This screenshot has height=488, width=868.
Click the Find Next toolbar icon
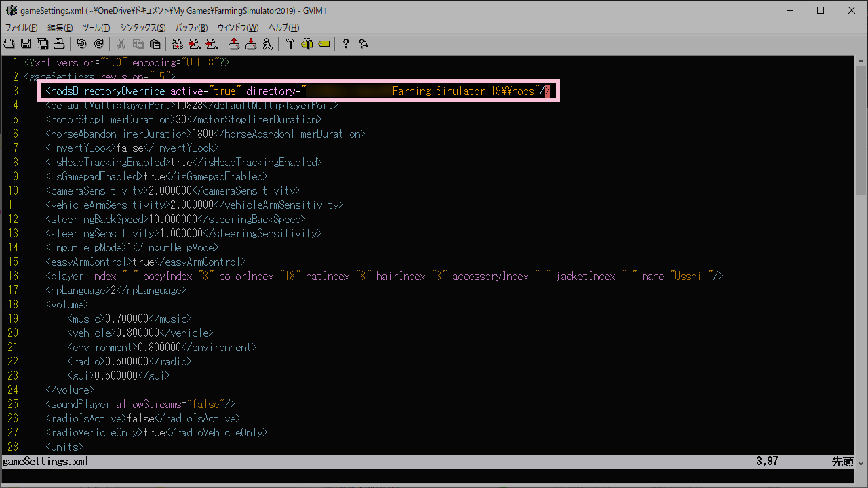click(194, 44)
